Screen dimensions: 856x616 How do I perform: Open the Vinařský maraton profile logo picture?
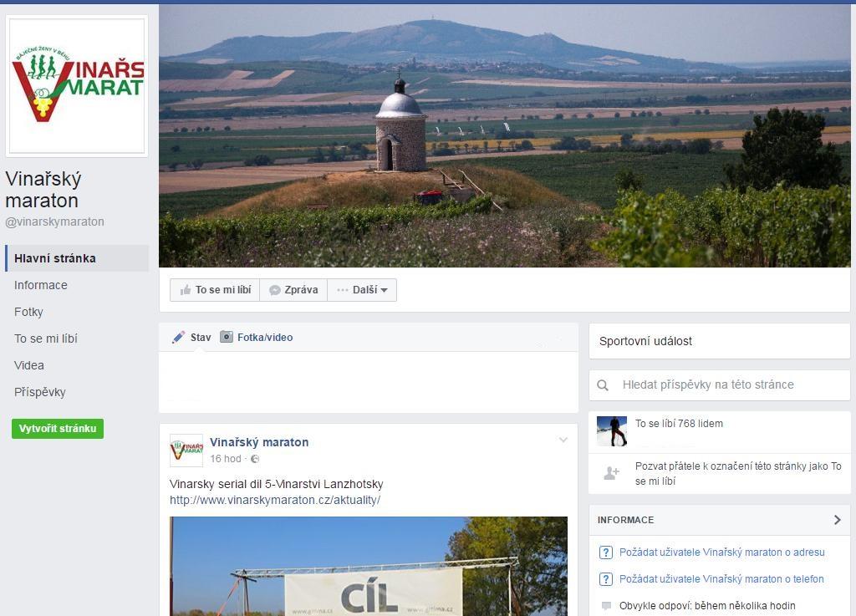[x=77, y=86]
